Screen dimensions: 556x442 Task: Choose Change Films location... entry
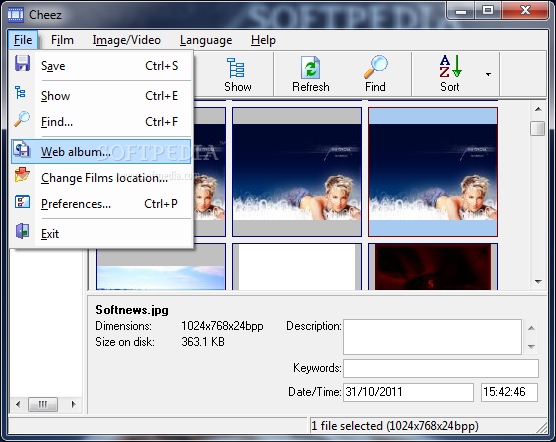[101, 178]
